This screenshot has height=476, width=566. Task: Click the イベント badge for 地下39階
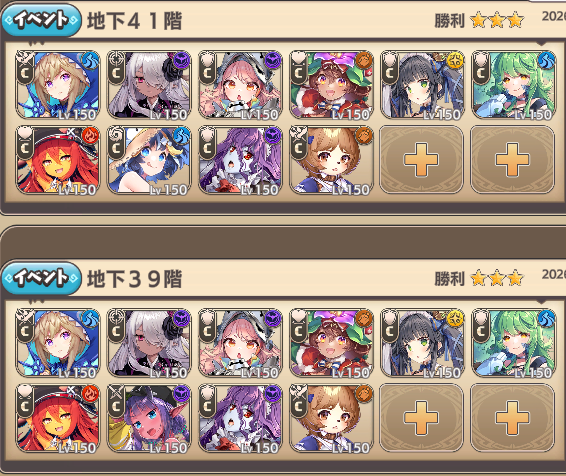tap(41, 278)
